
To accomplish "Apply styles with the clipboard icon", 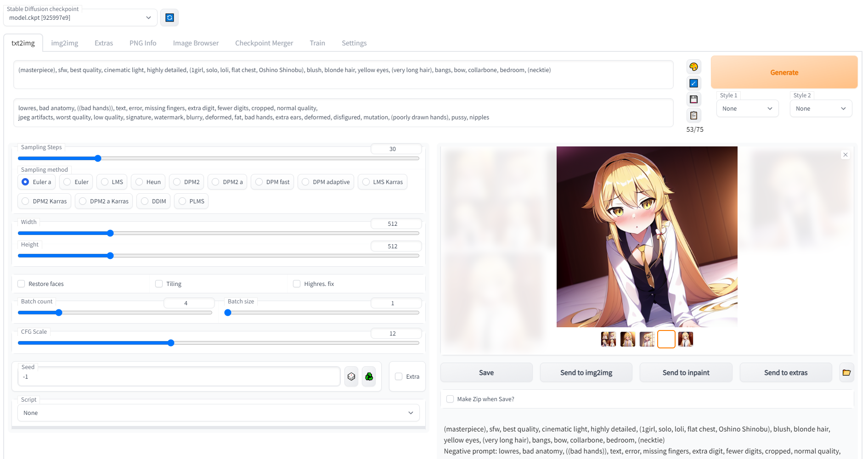I will 693,115.
